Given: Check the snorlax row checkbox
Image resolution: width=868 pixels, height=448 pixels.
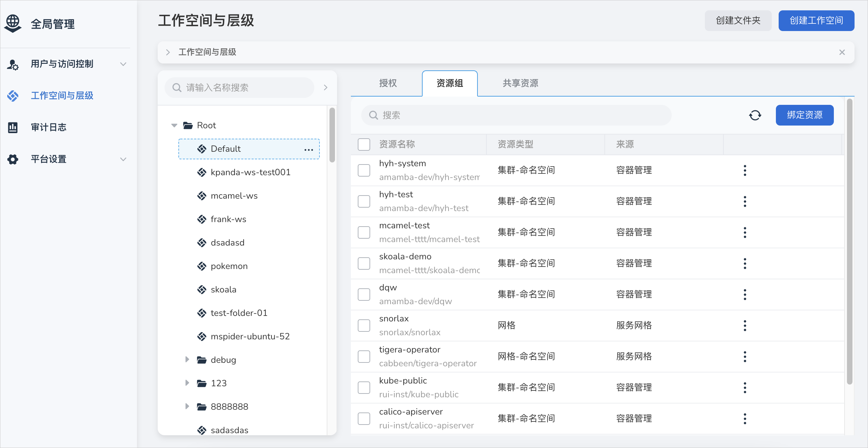Looking at the screenshot, I should click(x=364, y=326).
